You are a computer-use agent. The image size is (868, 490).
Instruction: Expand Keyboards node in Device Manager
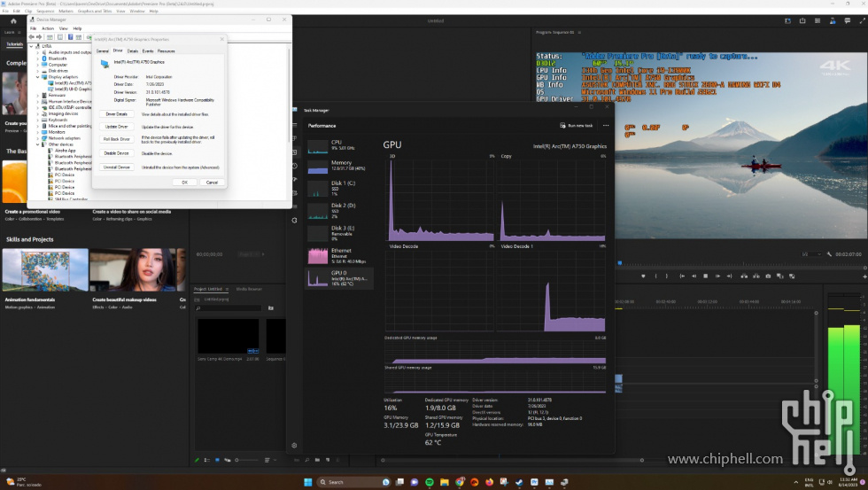point(38,120)
